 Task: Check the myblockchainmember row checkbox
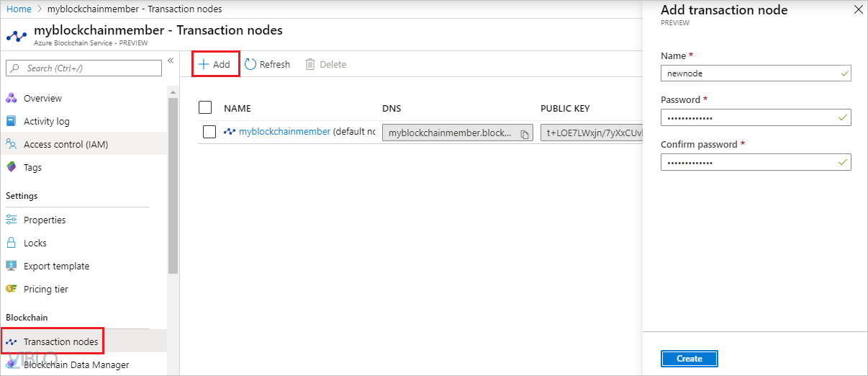209,132
